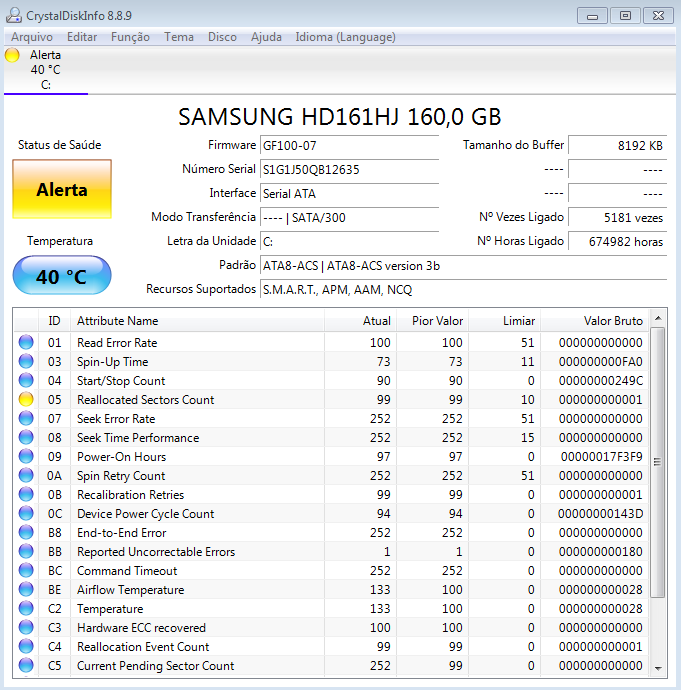Image resolution: width=681 pixels, height=690 pixels.
Task: Click the transfer mode field ---- | SATA/300
Action: pos(349,217)
